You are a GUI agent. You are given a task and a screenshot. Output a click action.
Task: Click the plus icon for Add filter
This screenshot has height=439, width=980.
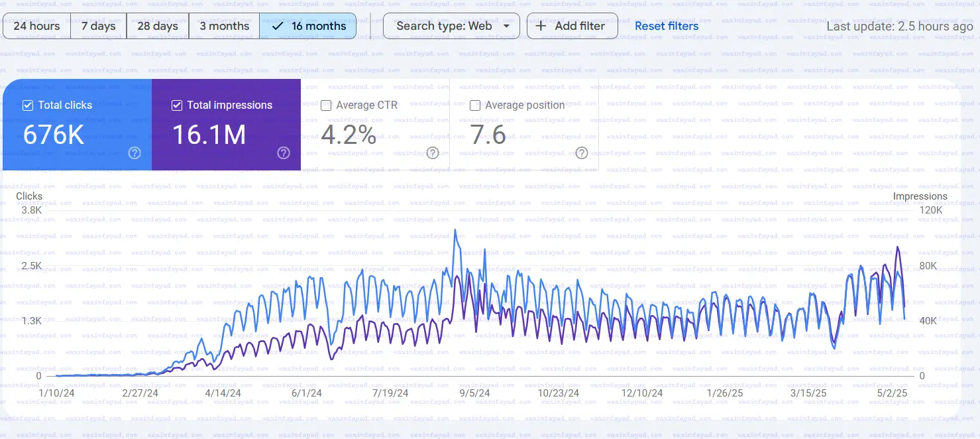(541, 26)
